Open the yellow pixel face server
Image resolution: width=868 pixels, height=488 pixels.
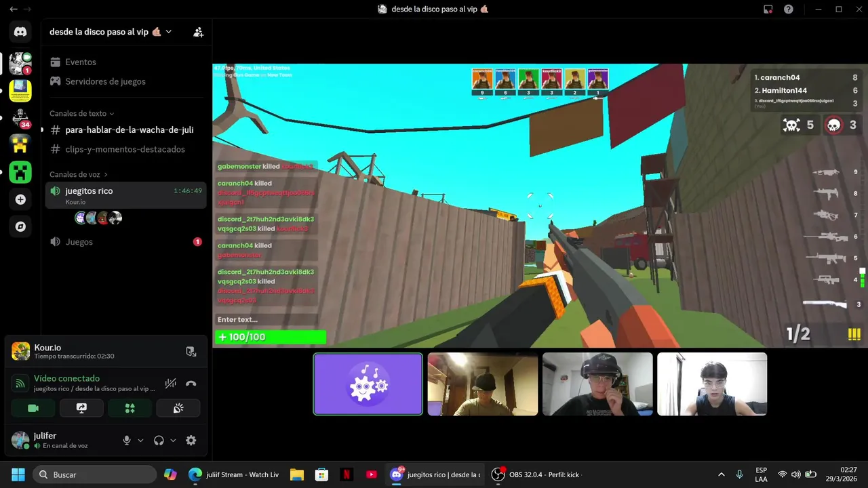tap(20, 144)
